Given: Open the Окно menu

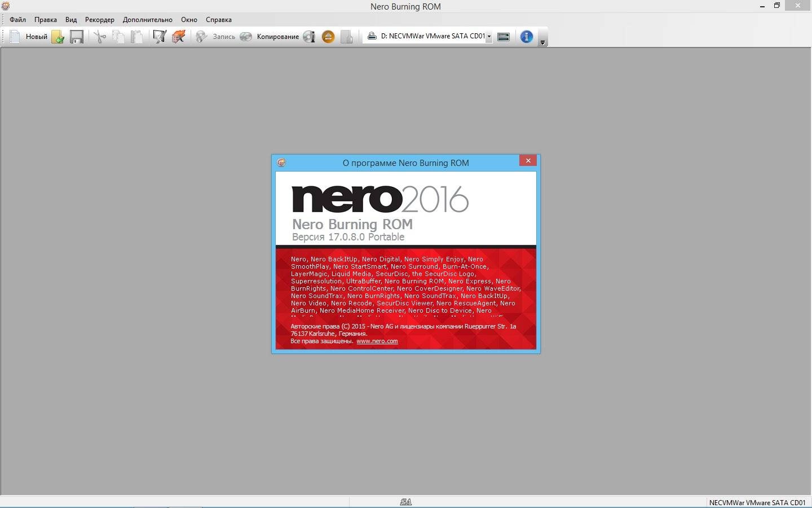Looking at the screenshot, I should (189, 19).
